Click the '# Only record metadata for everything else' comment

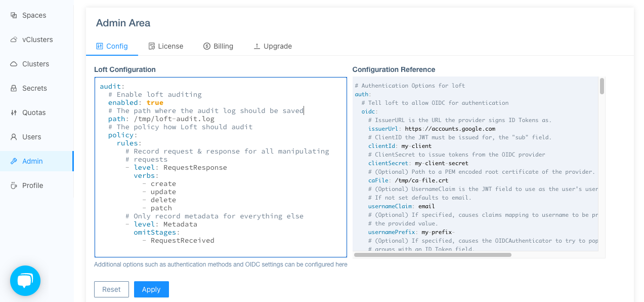(x=214, y=216)
